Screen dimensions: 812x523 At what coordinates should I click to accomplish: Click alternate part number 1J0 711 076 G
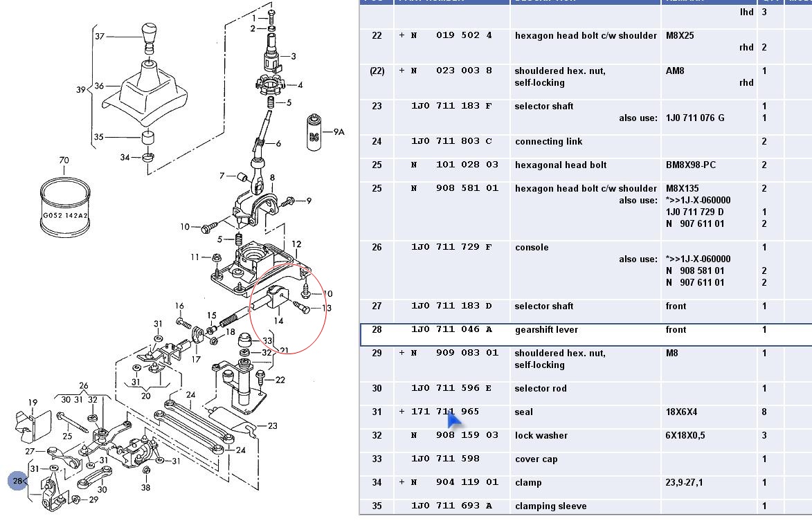(x=695, y=118)
